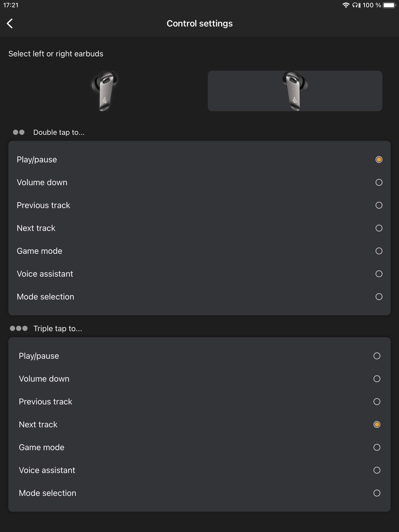The width and height of the screenshot is (399, 532).
Task: Tap the Wi-Fi status icon
Action: click(x=346, y=5)
